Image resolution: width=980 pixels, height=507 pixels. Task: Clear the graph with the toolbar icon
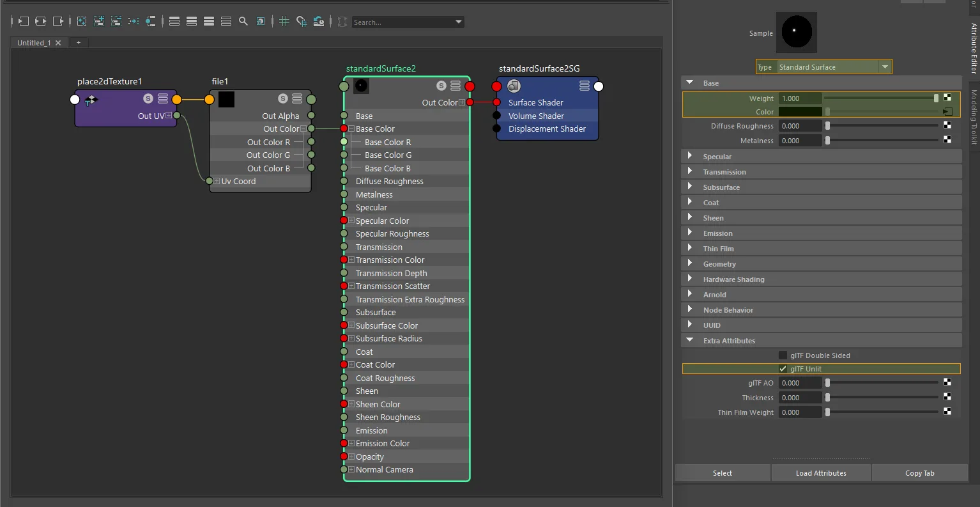click(x=82, y=21)
